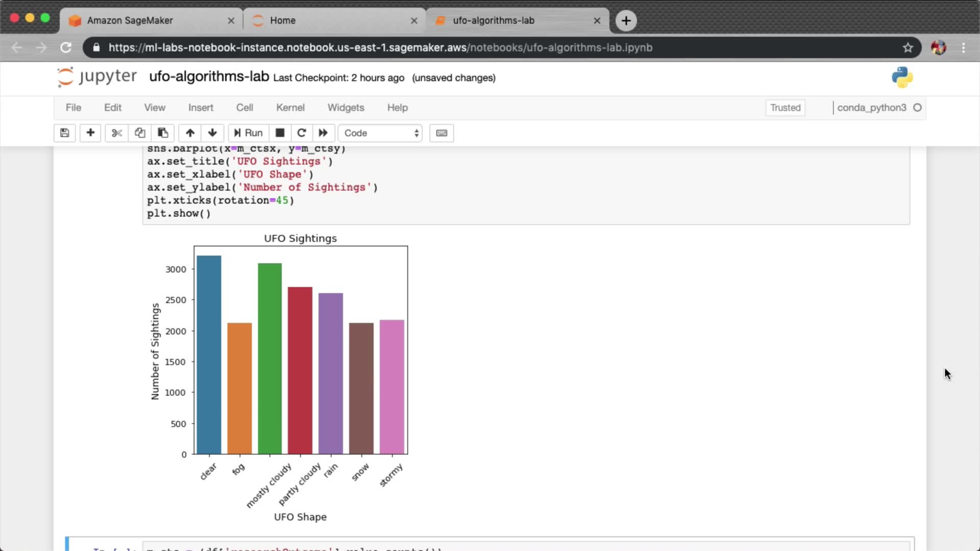Viewport: 980px width, 551px height.
Task: Restart and run all with the fast-forward icon
Action: 323,133
